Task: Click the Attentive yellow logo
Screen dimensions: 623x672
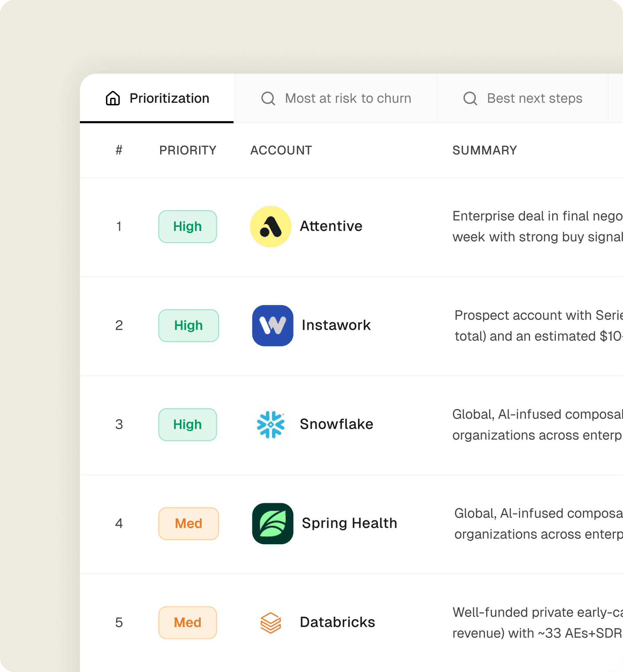Action: (x=271, y=226)
